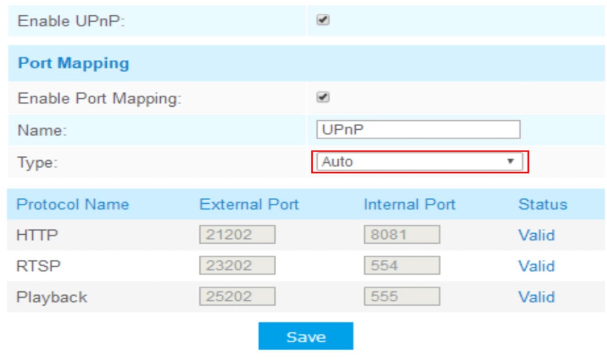Click the Valid status in Playback row
The image size is (607, 364).
pyautogui.click(x=536, y=297)
